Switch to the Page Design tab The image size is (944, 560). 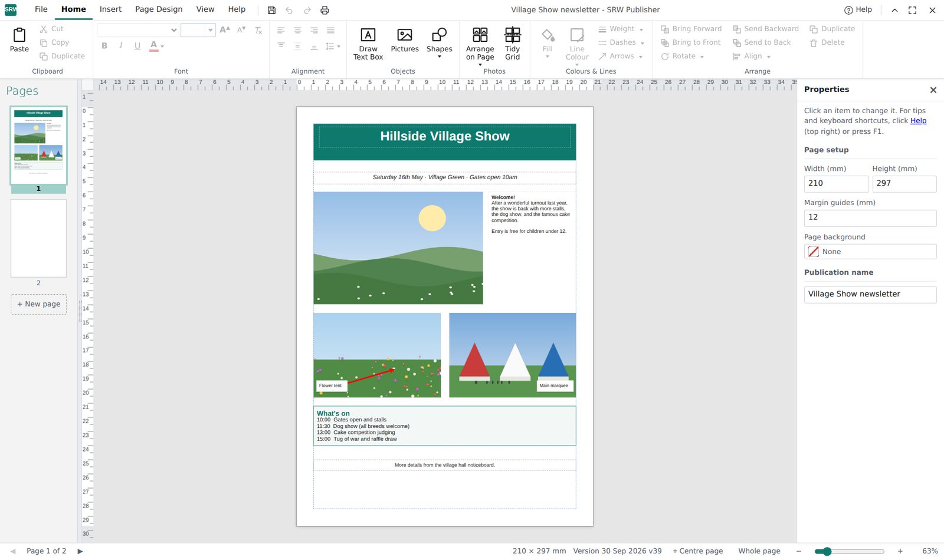click(159, 9)
